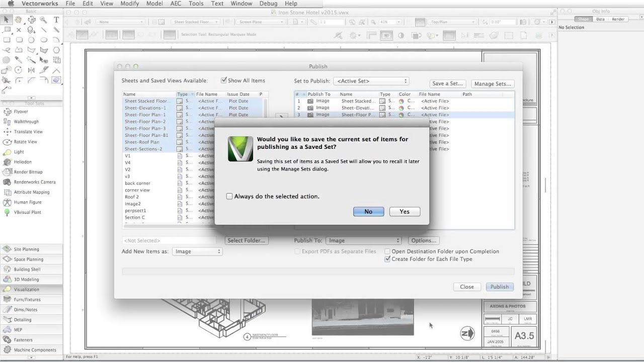Click Yes to save the set
This screenshot has width=644, height=362.
(405, 212)
